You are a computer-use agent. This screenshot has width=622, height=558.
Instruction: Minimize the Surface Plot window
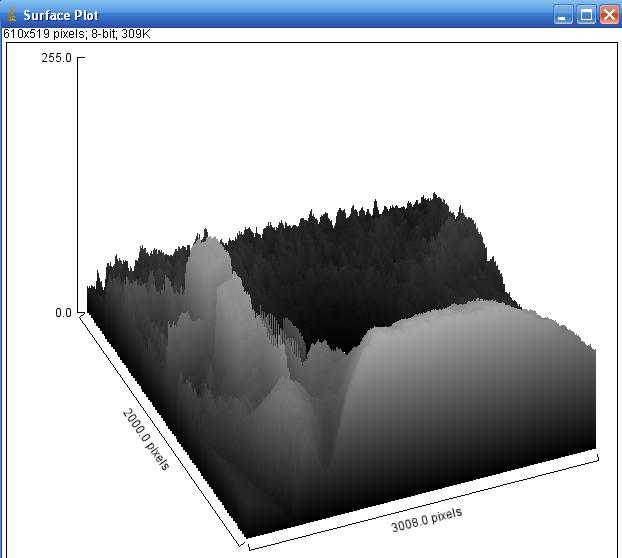click(564, 15)
